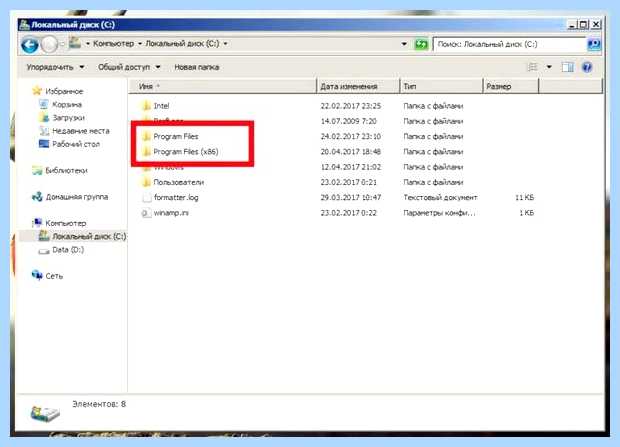This screenshot has width=620, height=447.
Task: Click the Корзина icon in the sidebar
Action: [x=44, y=104]
